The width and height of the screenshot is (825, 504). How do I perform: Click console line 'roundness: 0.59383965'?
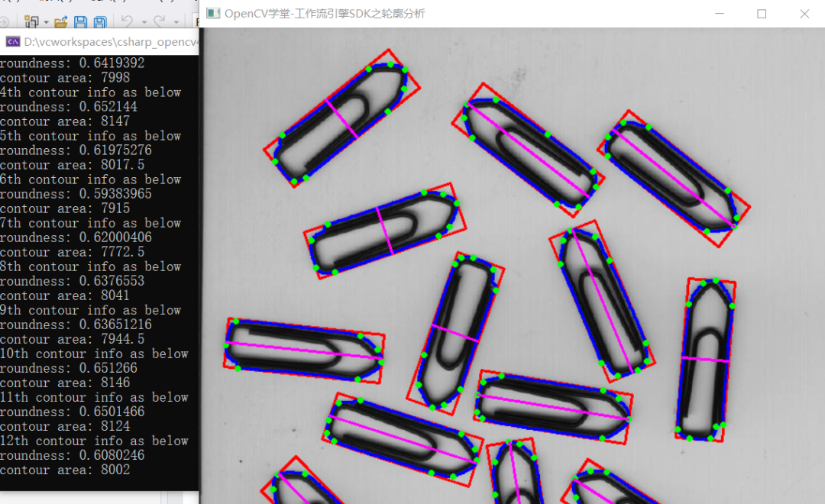(76, 194)
